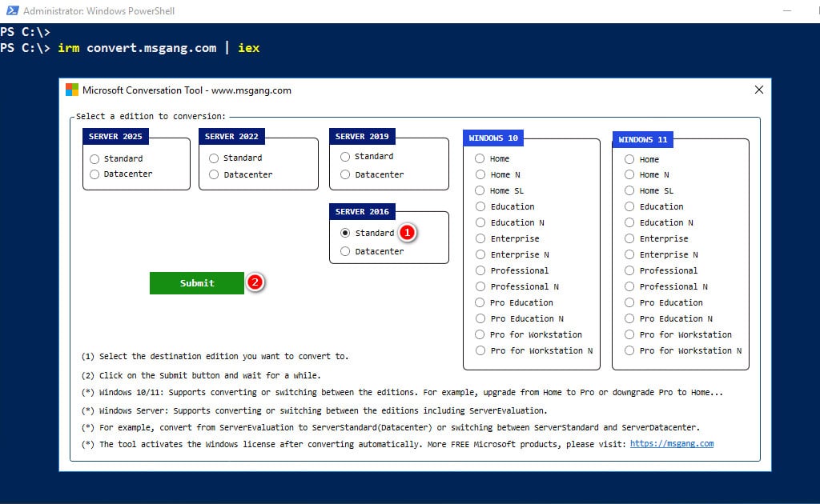
Task: Select Windows 11 Home edition
Action: (x=629, y=159)
